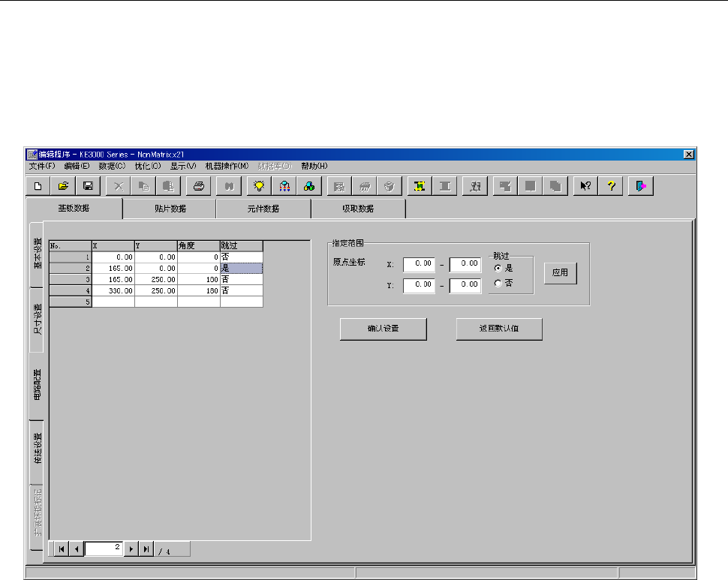This screenshot has width=728, height=580.
Task: Click the Save floppy disk icon
Action: coord(88,185)
